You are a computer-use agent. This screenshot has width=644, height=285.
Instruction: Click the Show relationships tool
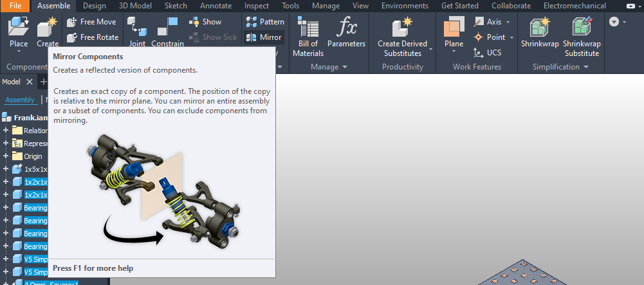205,22
